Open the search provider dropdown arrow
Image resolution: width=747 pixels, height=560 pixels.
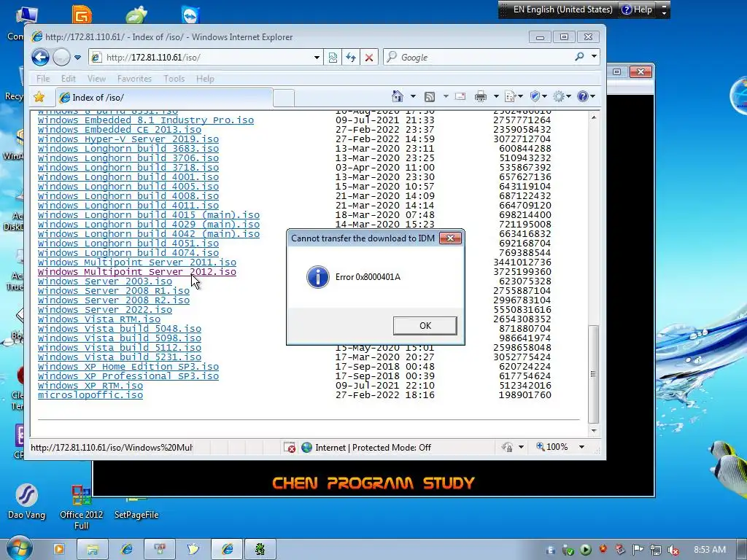point(594,57)
